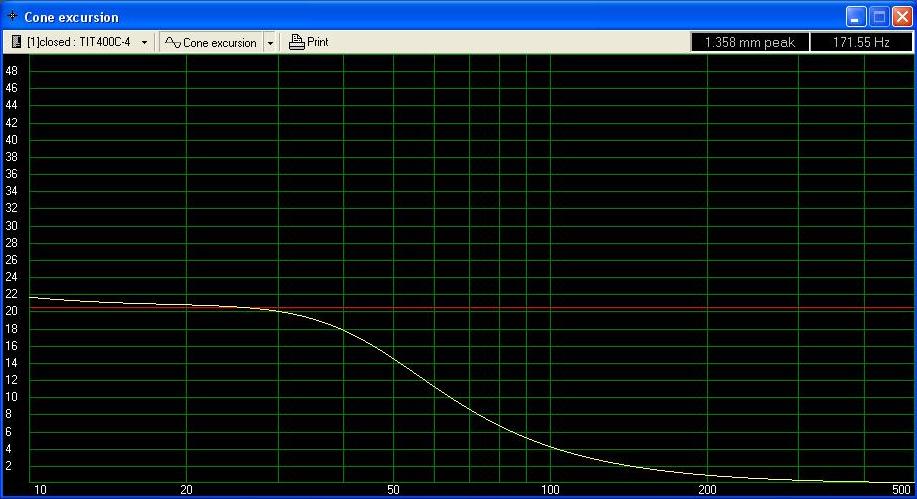
Task: Click the 'Cone excursion' window title text
Action: point(71,17)
